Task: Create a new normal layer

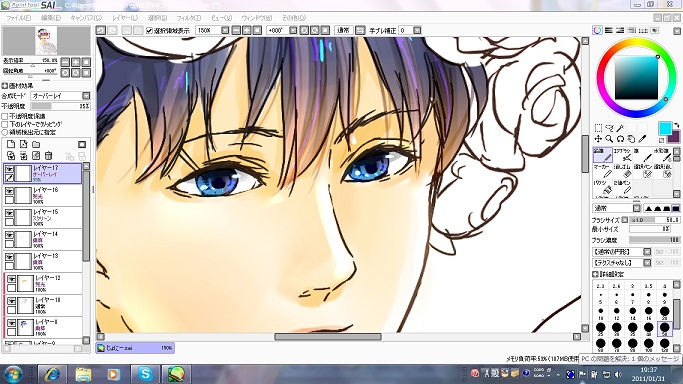Action: click(x=11, y=145)
